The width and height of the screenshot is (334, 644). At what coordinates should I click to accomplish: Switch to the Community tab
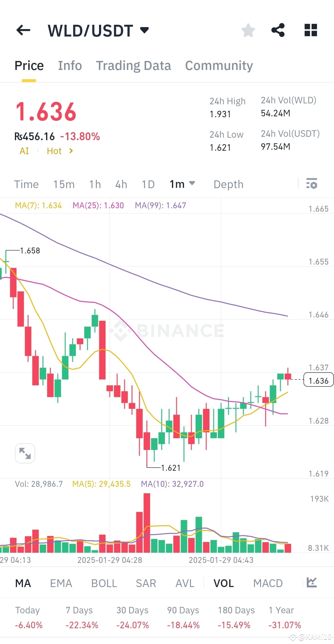(x=219, y=65)
